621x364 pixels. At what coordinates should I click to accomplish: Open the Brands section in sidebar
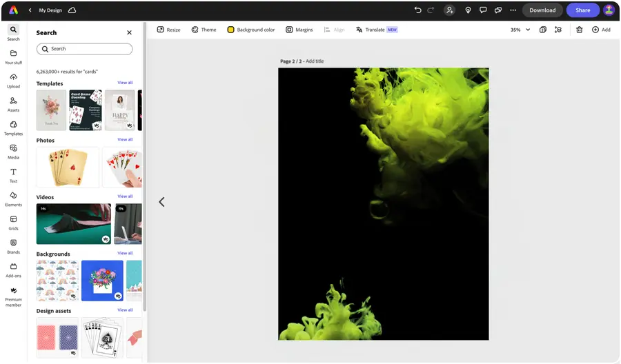(x=14, y=247)
